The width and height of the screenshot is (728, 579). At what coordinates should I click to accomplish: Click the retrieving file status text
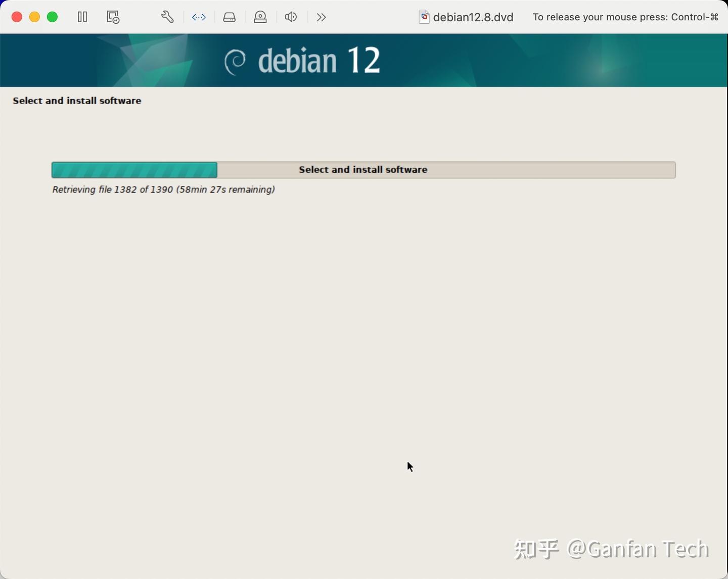(163, 189)
